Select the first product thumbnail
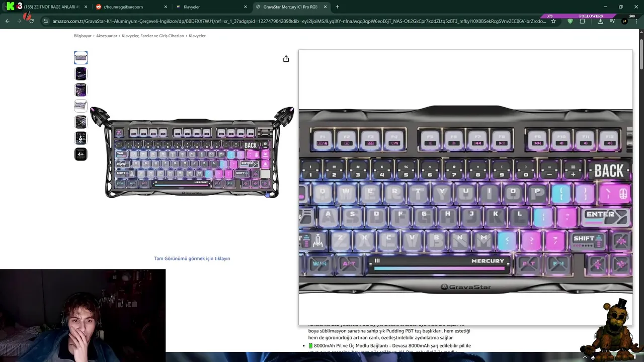The image size is (644, 362). click(x=80, y=57)
